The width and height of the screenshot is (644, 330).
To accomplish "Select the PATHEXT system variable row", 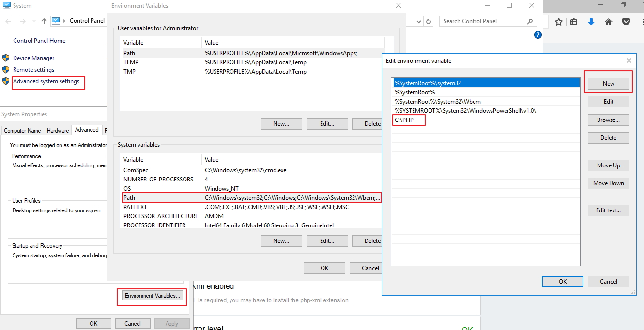I will [x=251, y=207].
